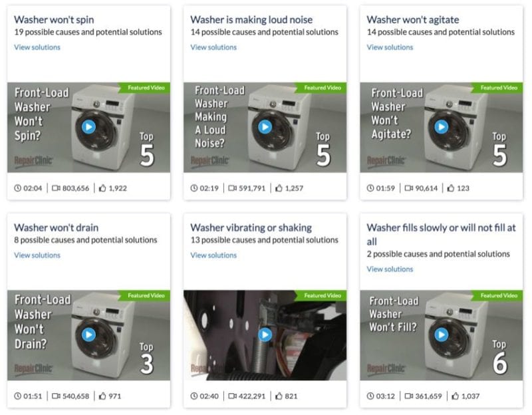The image size is (532, 415).
Task: Play the Washer Won't Agitate video
Action: [x=442, y=127]
